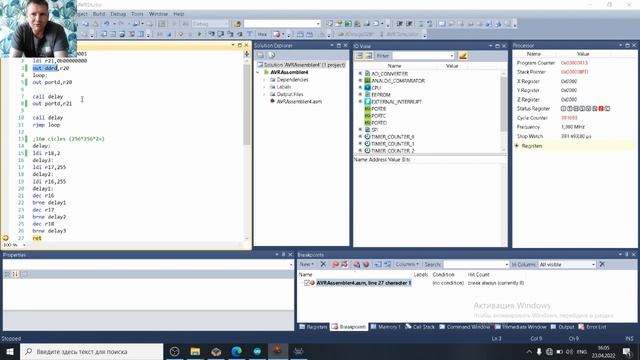Viewport: 640px width, 360px height.
Task: Click the Cycle Counter value
Action: pos(569,118)
